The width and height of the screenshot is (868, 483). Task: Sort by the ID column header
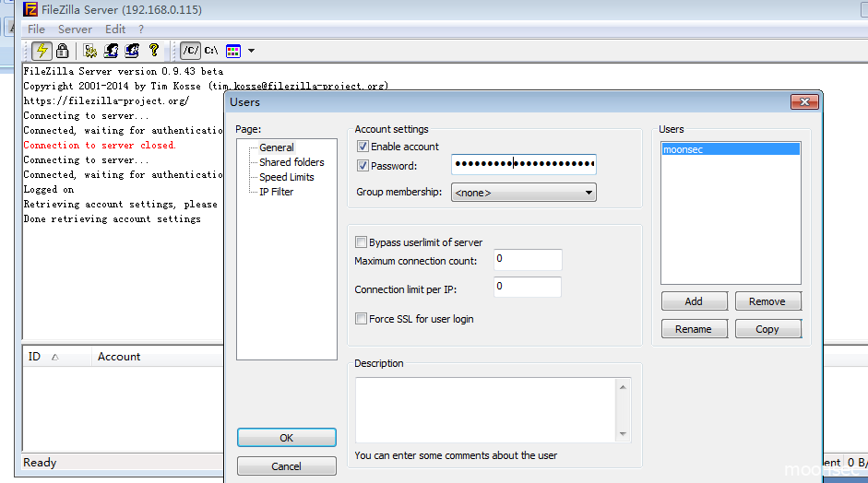56,357
